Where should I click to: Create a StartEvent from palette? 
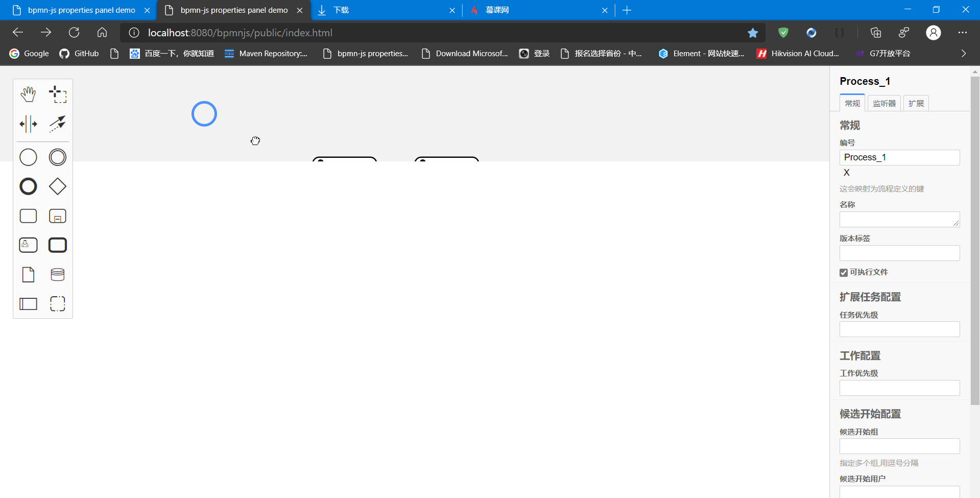[x=28, y=157]
